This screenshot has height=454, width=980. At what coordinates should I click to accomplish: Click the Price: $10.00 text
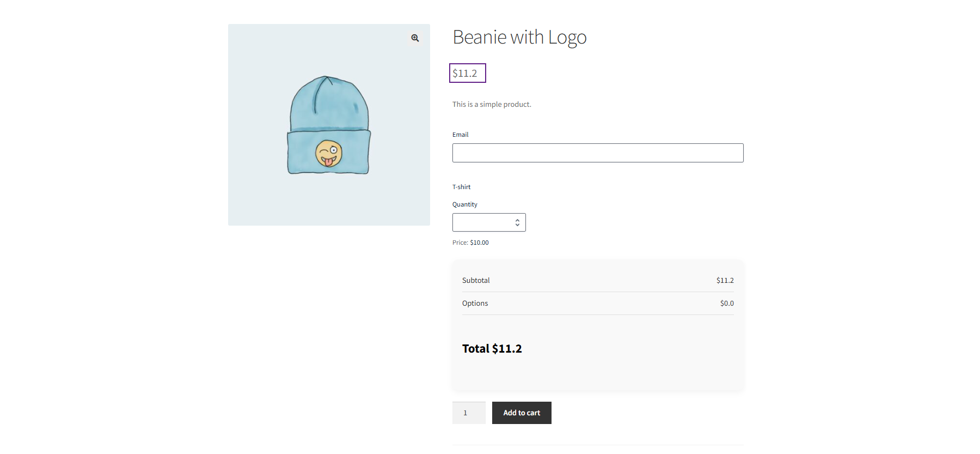[470, 243]
